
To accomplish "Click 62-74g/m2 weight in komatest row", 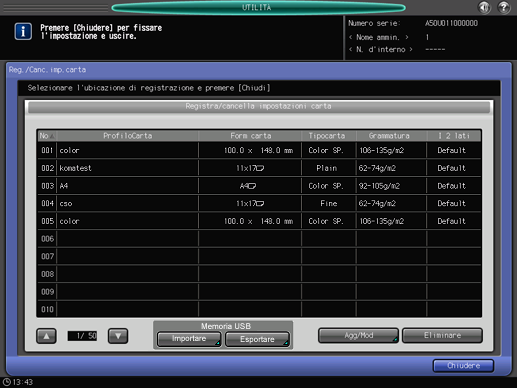I will [391, 168].
